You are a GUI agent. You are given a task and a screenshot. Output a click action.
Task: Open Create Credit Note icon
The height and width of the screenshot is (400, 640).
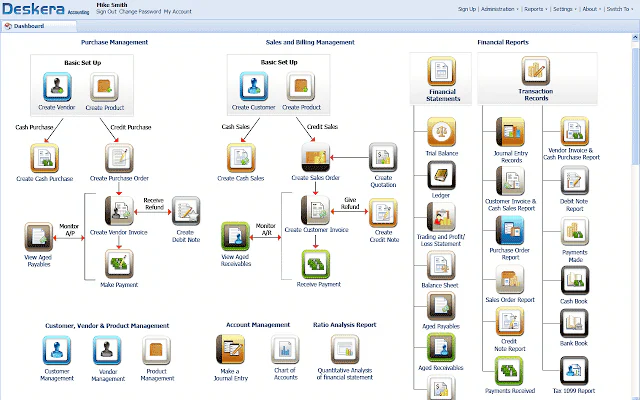383,213
